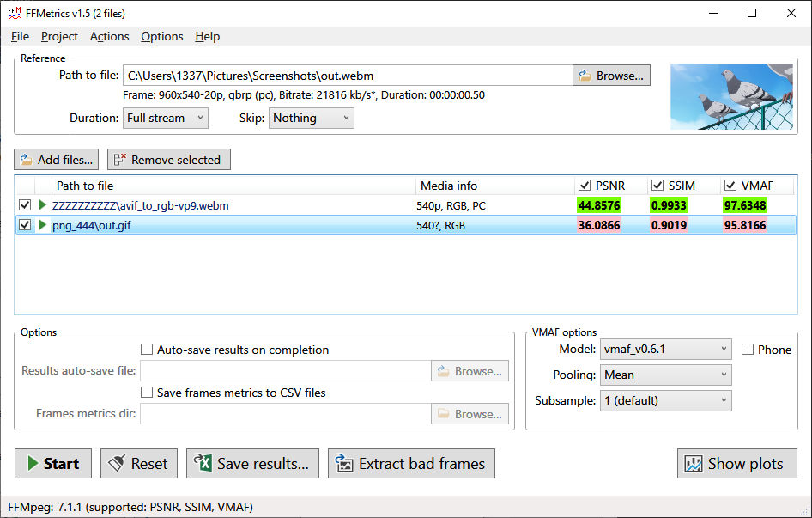This screenshot has width=812, height=518.
Task: Open the VMAF Model dropdown
Action: pyautogui.click(x=666, y=350)
